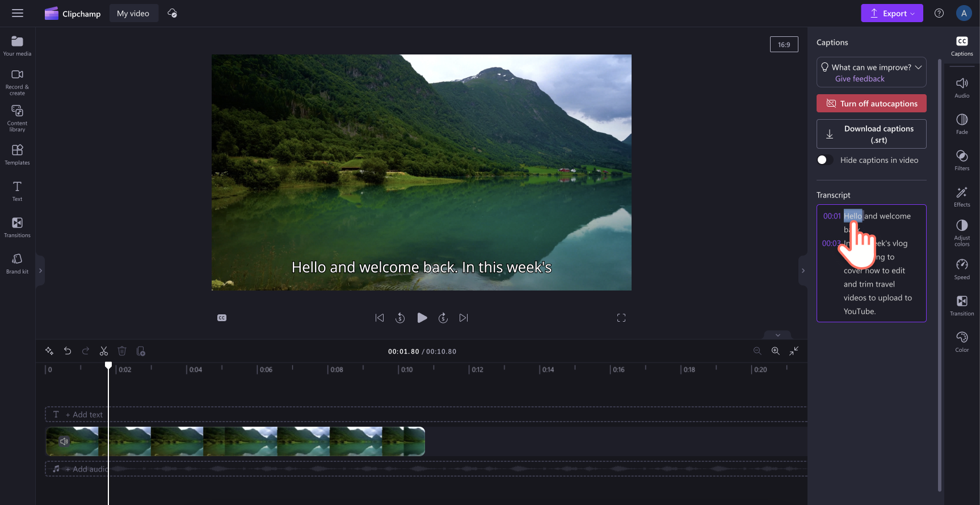Screen dimensions: 980x505
Task: Open Transitions tab in left sidebar
Action: [17, 227]
